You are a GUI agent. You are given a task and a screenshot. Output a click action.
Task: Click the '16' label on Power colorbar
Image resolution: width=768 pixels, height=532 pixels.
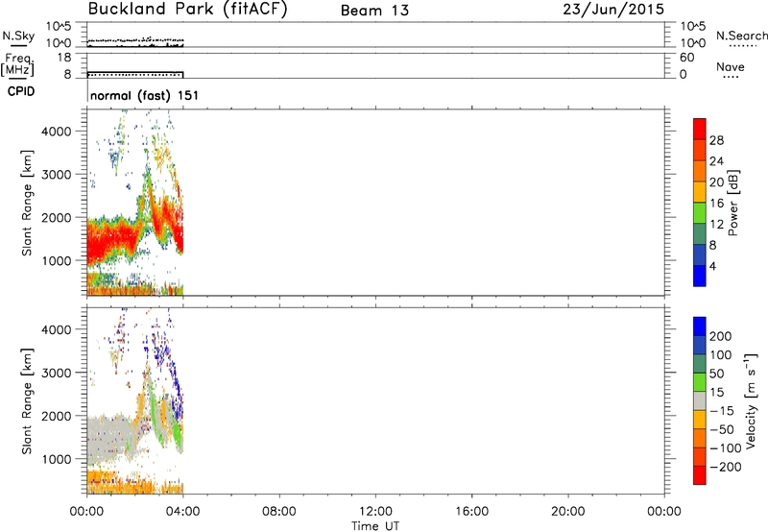click(x=716, y=204)
